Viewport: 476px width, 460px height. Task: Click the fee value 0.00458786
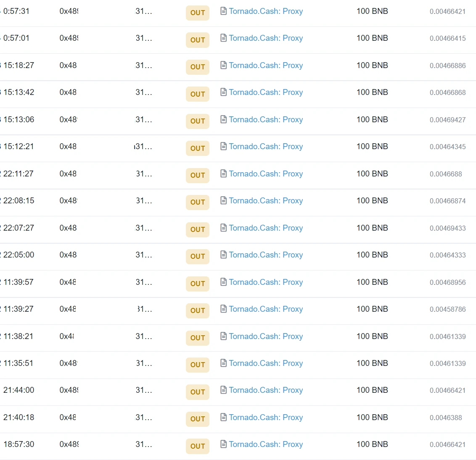coord(447,310)
